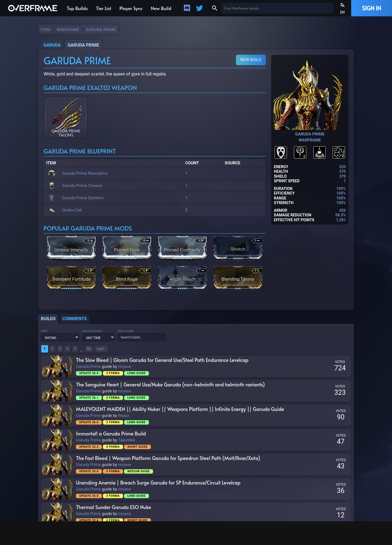Select Garuda's third ability icon

tap(319, 152)
